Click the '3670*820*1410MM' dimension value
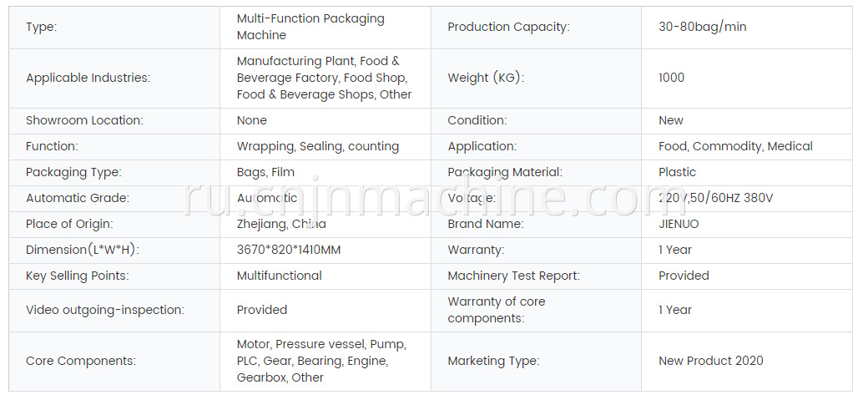868x400 pixels. coord(289,250)
